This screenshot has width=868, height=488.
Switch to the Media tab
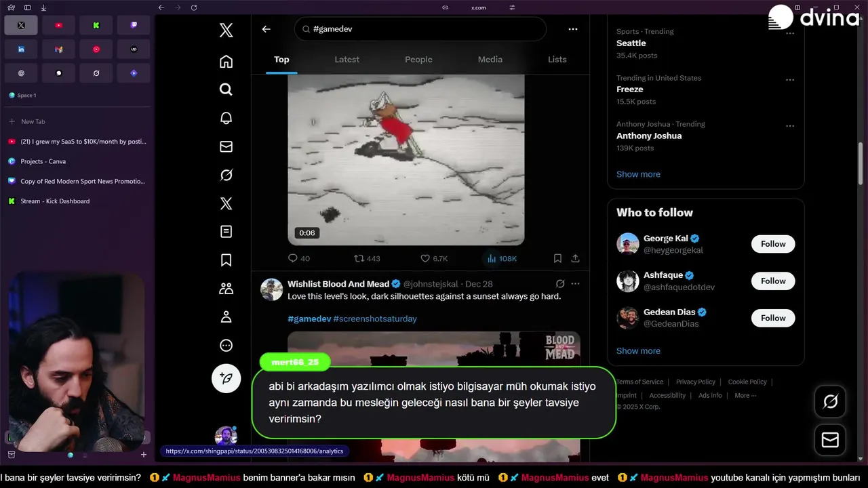490,60
